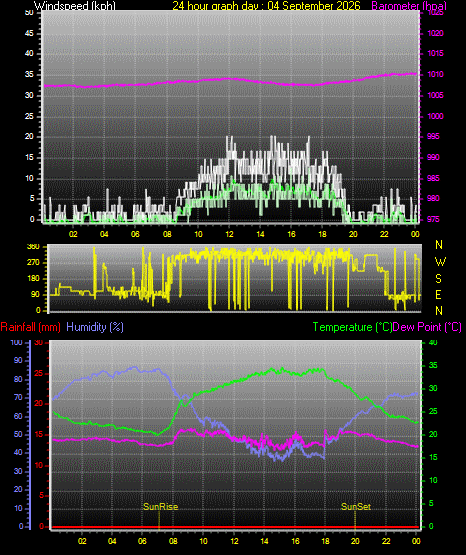This screenshot has height=555, width=466.
Task: Click the 975 value on barometer axis
Action: click(x=433, y=219)
